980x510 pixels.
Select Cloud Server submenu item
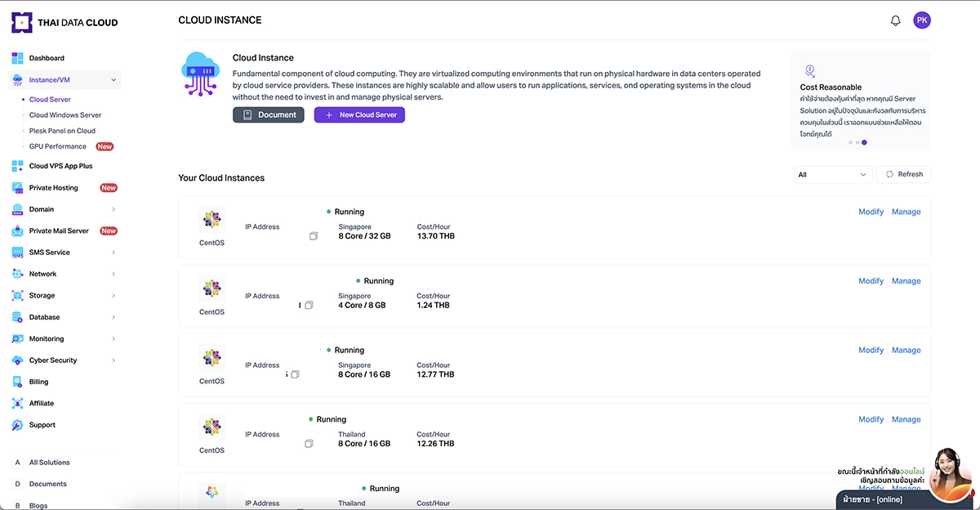pos(50,100)
